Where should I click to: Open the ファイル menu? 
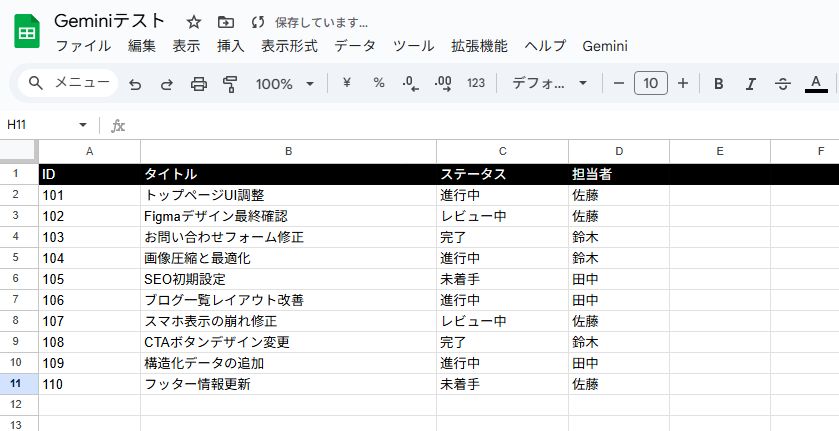83,46
